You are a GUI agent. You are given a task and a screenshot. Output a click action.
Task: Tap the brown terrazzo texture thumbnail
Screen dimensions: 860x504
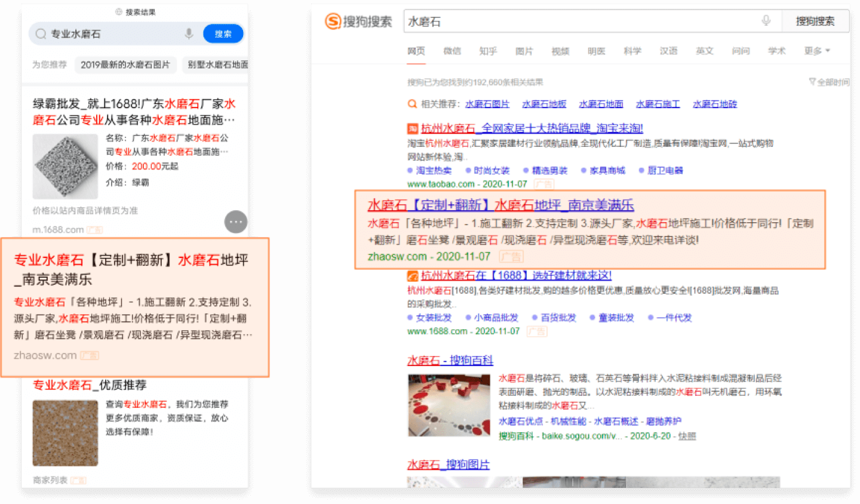65,433
